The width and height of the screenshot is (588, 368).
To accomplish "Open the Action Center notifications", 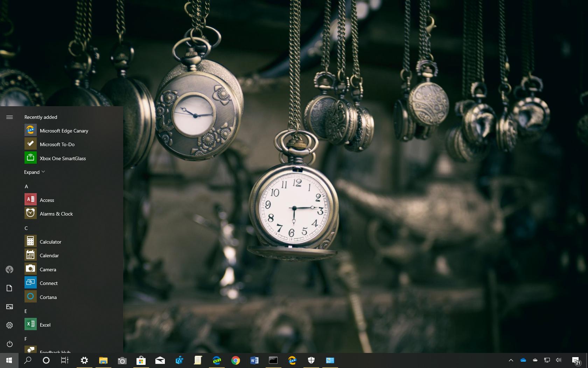I will click(x=576, y=360).
